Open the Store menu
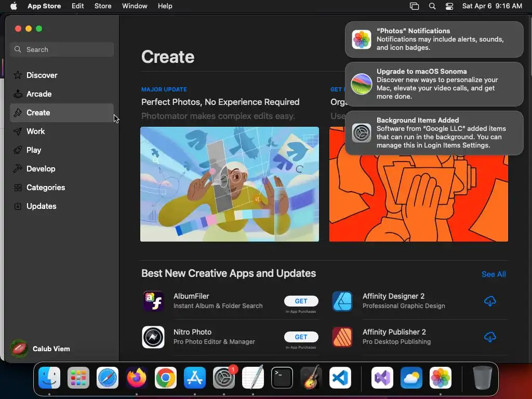This screenshot has height=399, width=532. click(x=103, y=6)
